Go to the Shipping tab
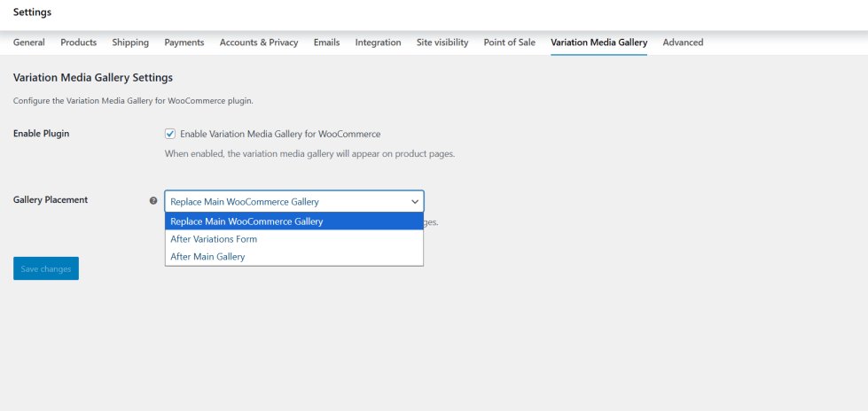The height and width of the screenshot is (411, 868). coord(130,43)
